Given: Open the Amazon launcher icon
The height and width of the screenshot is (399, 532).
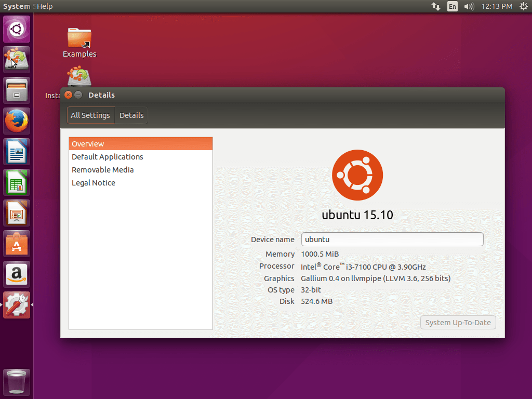Looking at the screenshot, I should click(17, 274).
